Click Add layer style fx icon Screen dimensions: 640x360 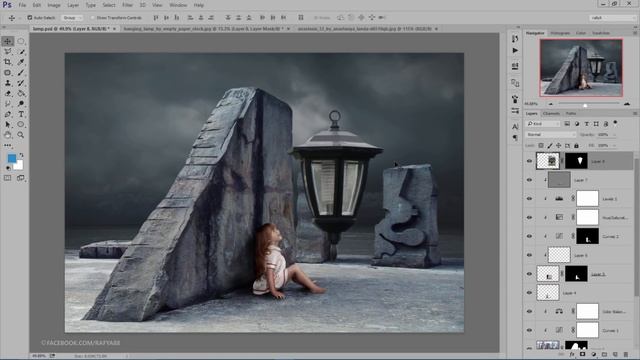[572, 354]
